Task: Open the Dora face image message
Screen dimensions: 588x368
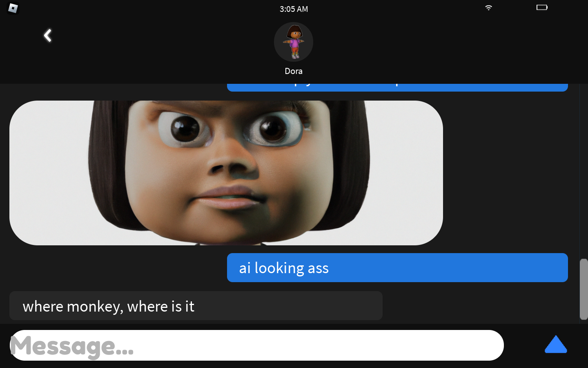Action: (x=226, y=173)
